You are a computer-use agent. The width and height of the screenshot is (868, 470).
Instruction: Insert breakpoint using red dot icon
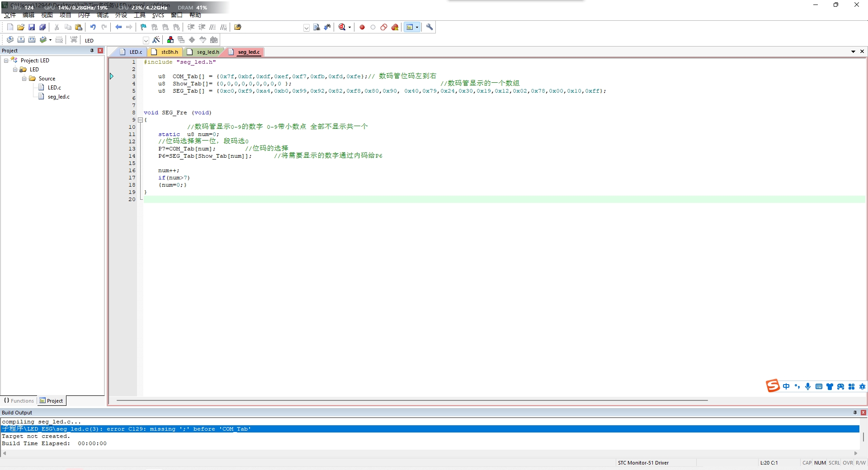(362, 27)
